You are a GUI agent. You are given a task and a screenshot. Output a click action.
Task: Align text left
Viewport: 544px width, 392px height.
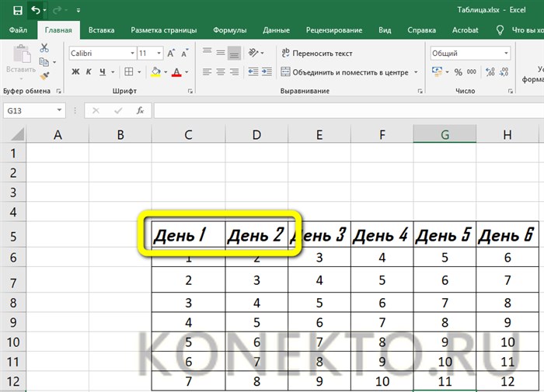[207, 71]
